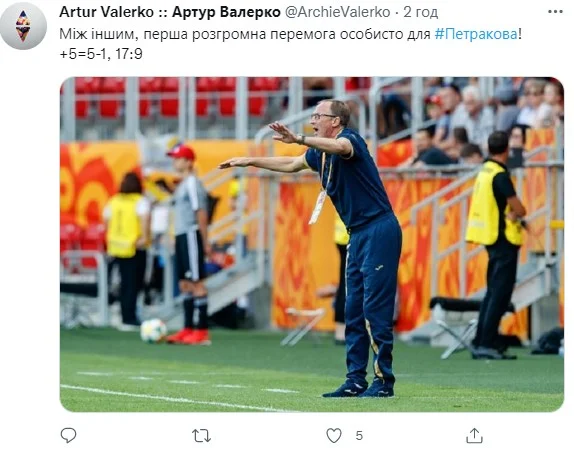Screen dimensions: 574x451
Task: Expand the attached stadium photo
Action: pyautogui.click(x=312, y=244)
